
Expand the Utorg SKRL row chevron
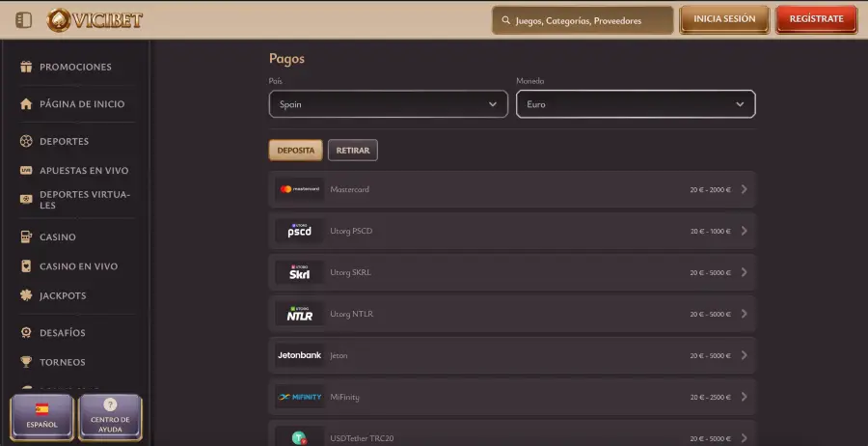(744, 272)
